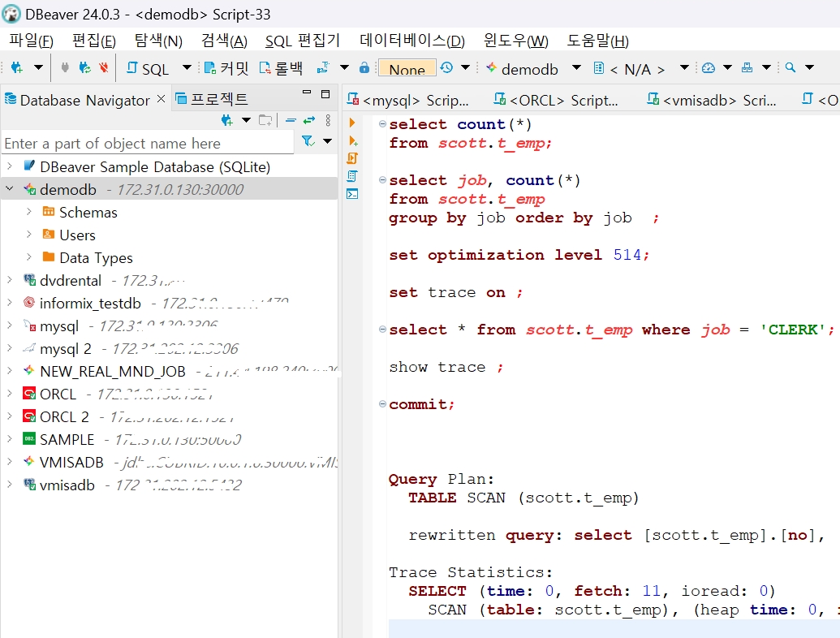The height and width of the screenshot is (638, 840).
Task: Click the transaction history clock icon
Action: tap(446, 67)
